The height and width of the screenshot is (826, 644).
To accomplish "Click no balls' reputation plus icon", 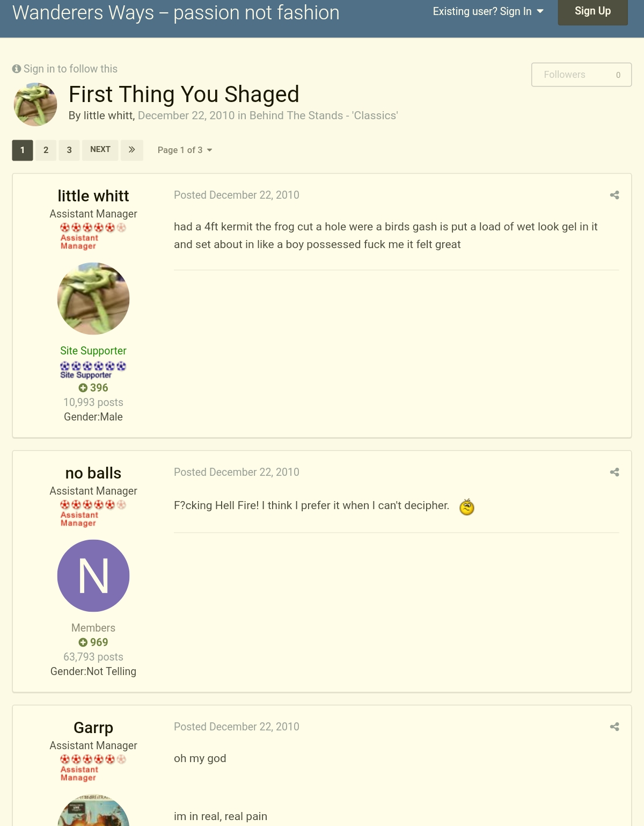I will [83, 642].
